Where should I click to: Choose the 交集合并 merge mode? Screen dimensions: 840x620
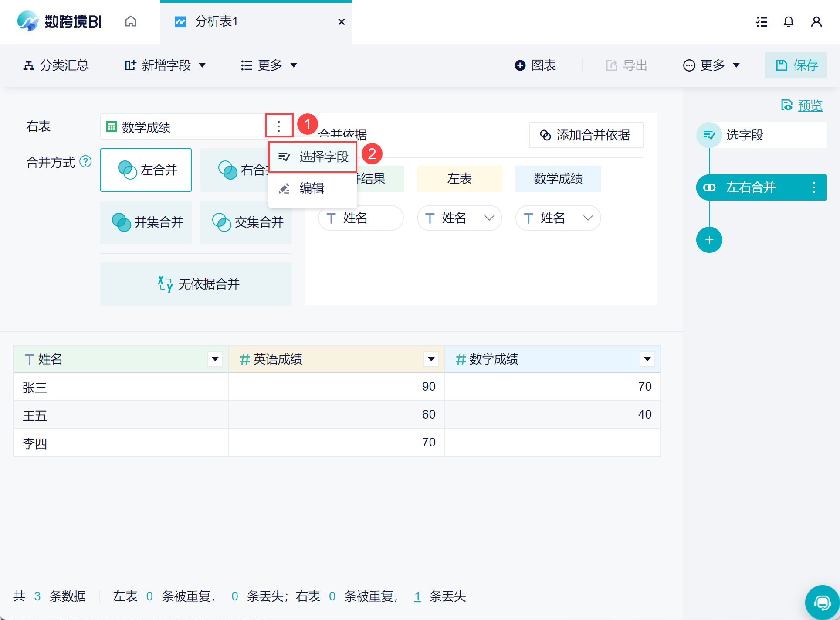(x=246, y=222)
